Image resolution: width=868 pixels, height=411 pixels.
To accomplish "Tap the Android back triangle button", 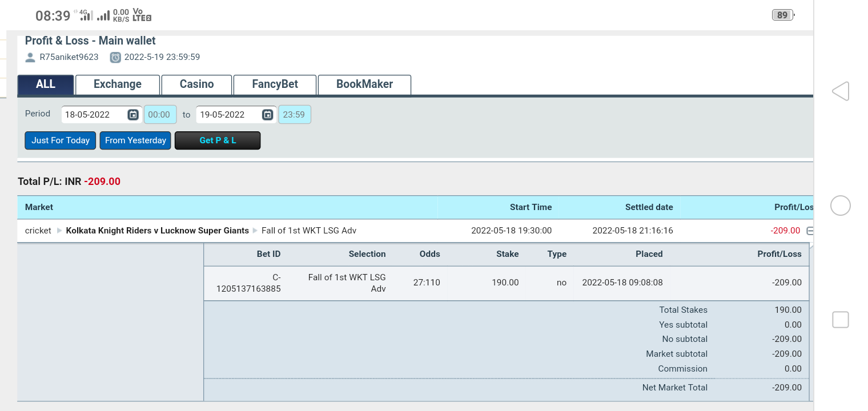I will pyautogui.click(x=840, y=91).
